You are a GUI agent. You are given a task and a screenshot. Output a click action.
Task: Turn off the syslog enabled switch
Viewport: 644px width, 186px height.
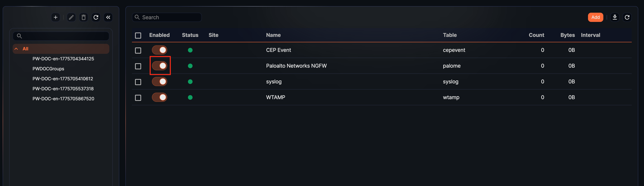pos(160,81)
